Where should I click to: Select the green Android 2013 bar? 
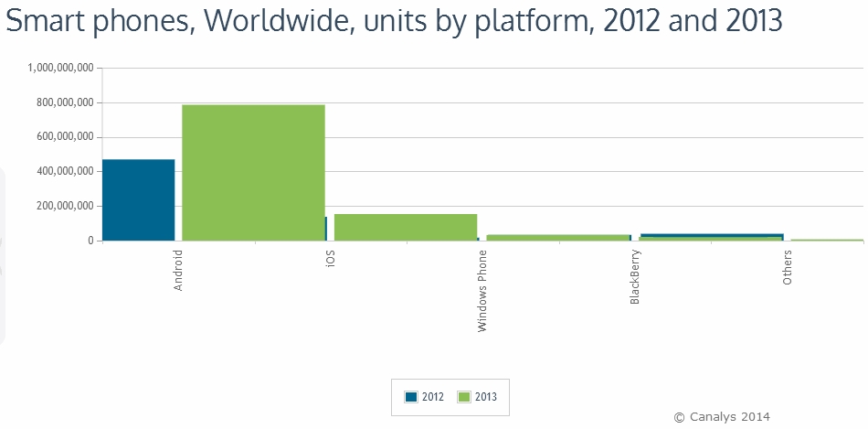tap(253, 172)
